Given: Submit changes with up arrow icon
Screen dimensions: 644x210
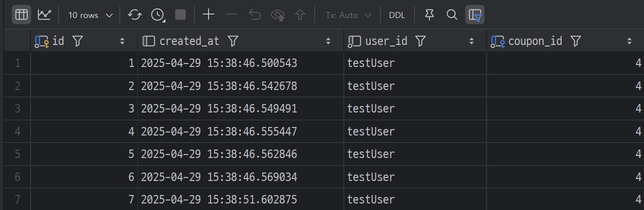Looking at the screenshot, I should point(300,15).
